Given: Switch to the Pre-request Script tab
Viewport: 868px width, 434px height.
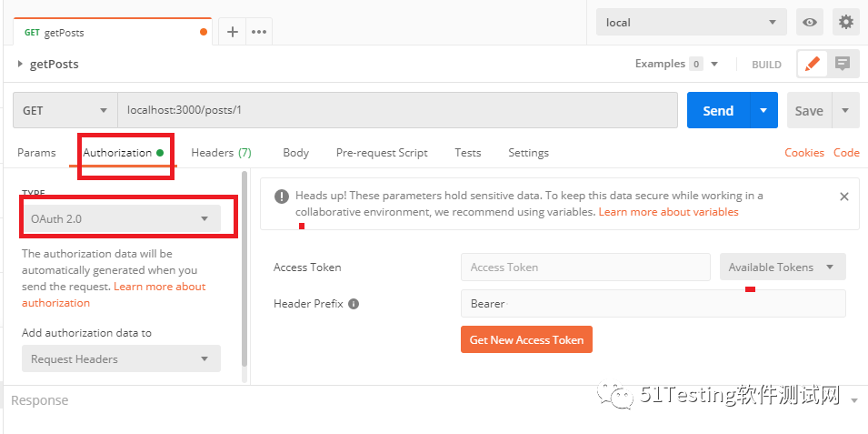Looking at the screenshot, I should pyautogui.click(x=382, y=153).
